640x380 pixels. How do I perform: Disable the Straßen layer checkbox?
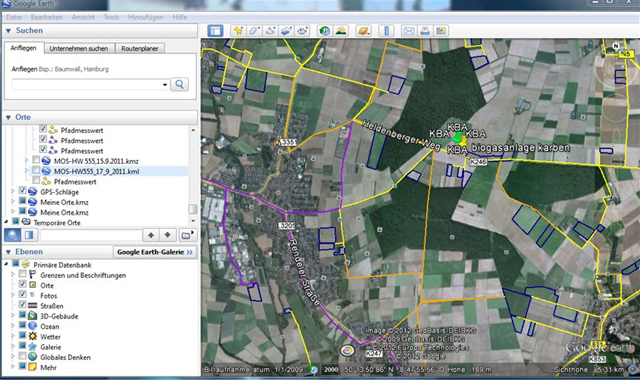[22, 304]
